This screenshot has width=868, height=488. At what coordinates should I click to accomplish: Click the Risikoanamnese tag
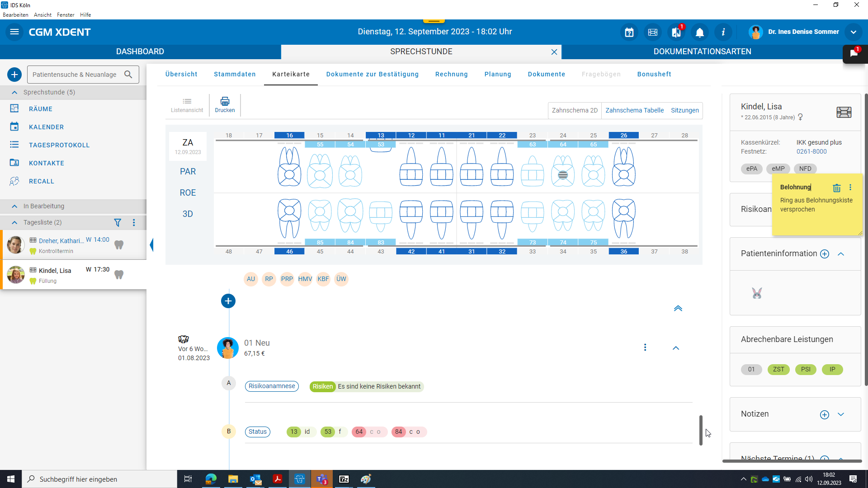(x=272, y=386)
